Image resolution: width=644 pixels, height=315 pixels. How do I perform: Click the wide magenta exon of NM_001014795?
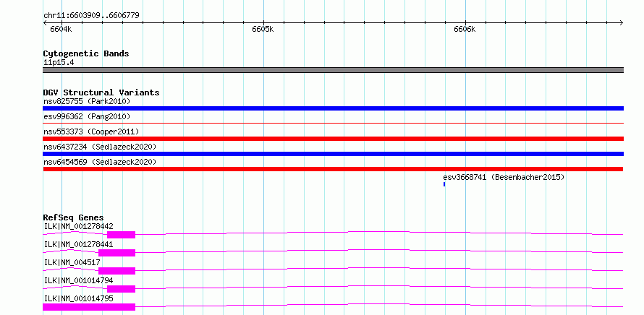point(89,307)
